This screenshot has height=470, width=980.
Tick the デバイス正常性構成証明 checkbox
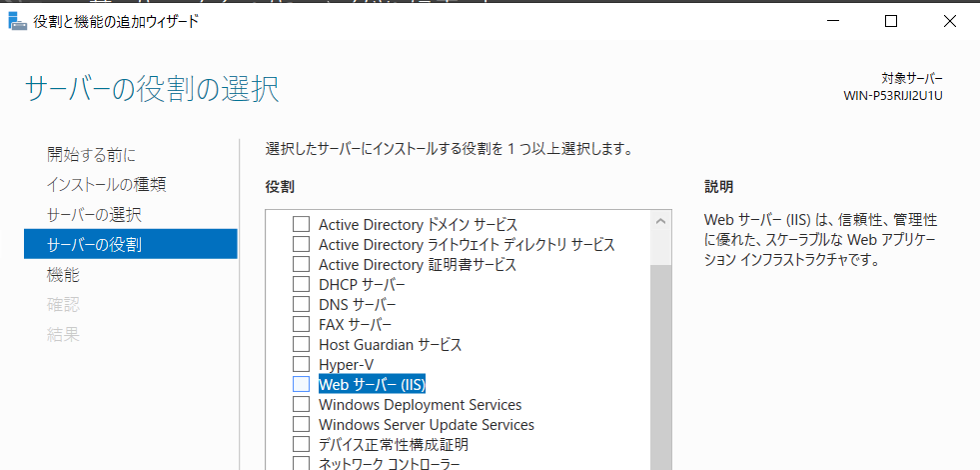[x=302, y=444]
